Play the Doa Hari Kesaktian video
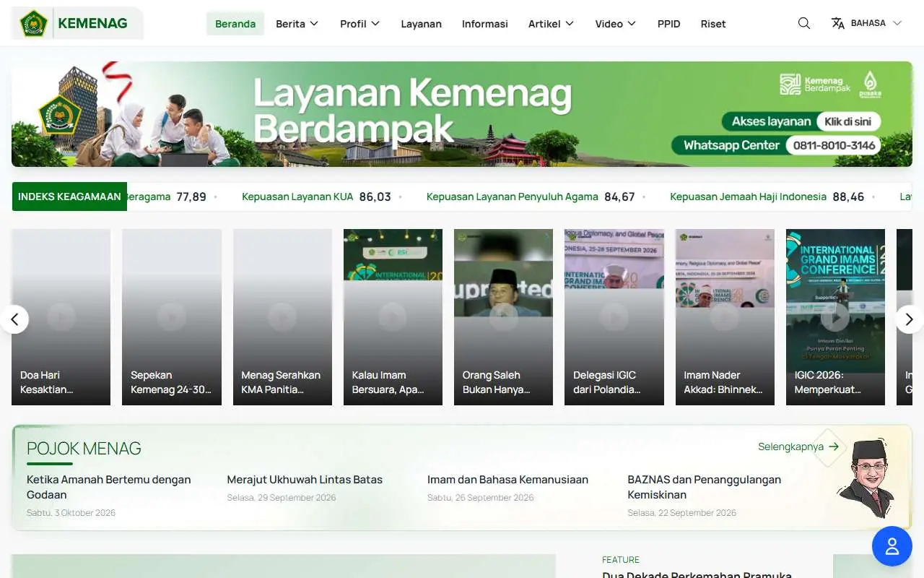The height and width of the screenshot is (578, 924). (x=61, y=317)
